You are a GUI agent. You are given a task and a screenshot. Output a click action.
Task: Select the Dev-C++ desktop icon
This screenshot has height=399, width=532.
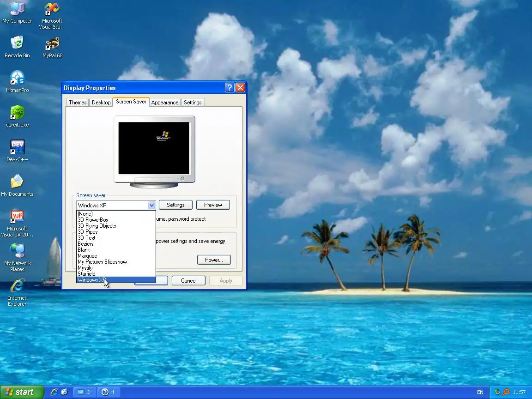[x=17, y=151]
